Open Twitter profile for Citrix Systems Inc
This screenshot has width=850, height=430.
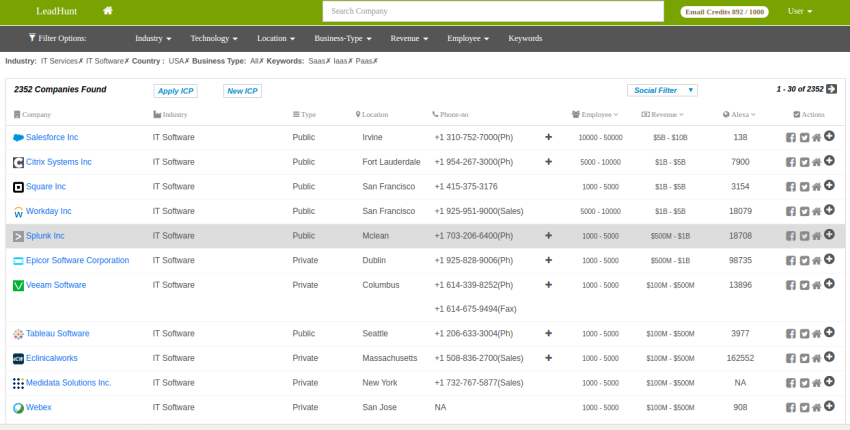pyautogui.click(x=804, y=162)
